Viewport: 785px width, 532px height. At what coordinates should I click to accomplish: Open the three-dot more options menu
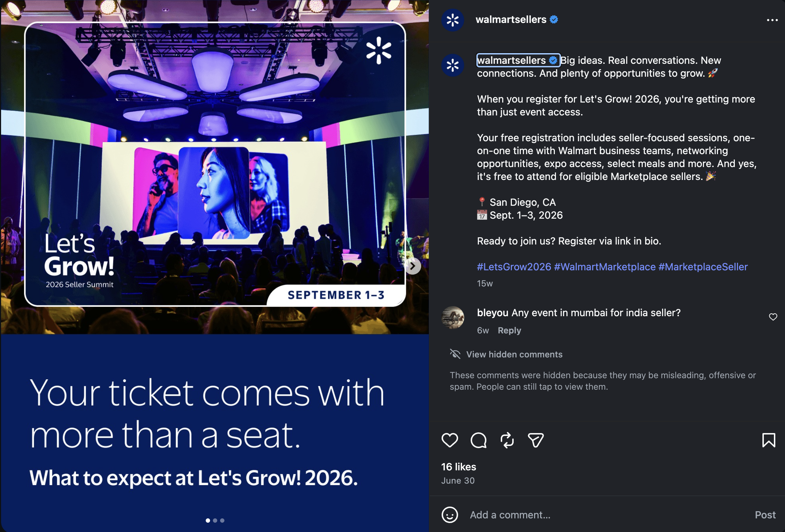coord(772,20)
